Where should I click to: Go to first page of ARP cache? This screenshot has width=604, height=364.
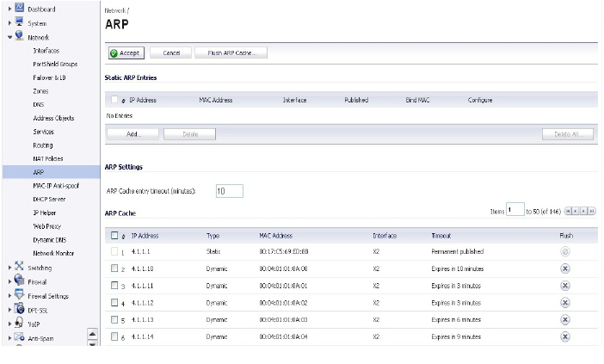567,211
